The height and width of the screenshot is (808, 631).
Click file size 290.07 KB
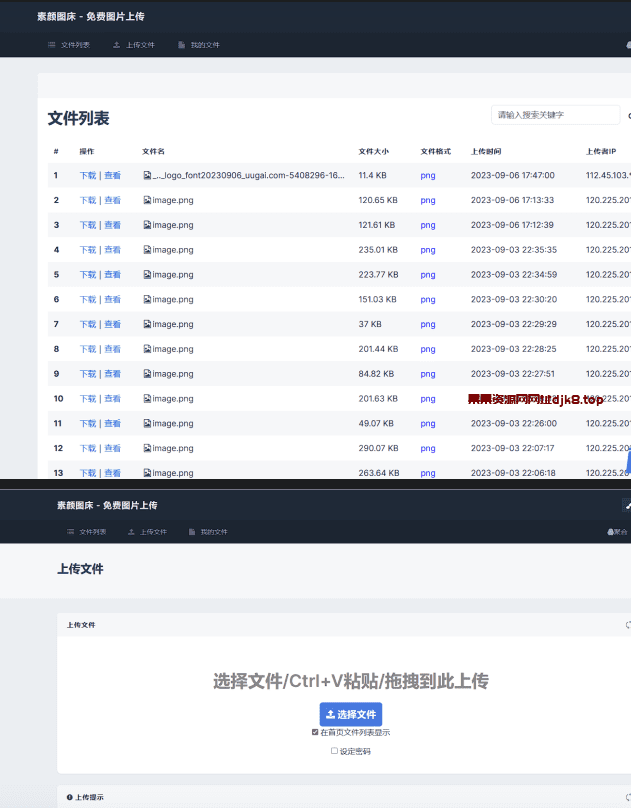378,448
